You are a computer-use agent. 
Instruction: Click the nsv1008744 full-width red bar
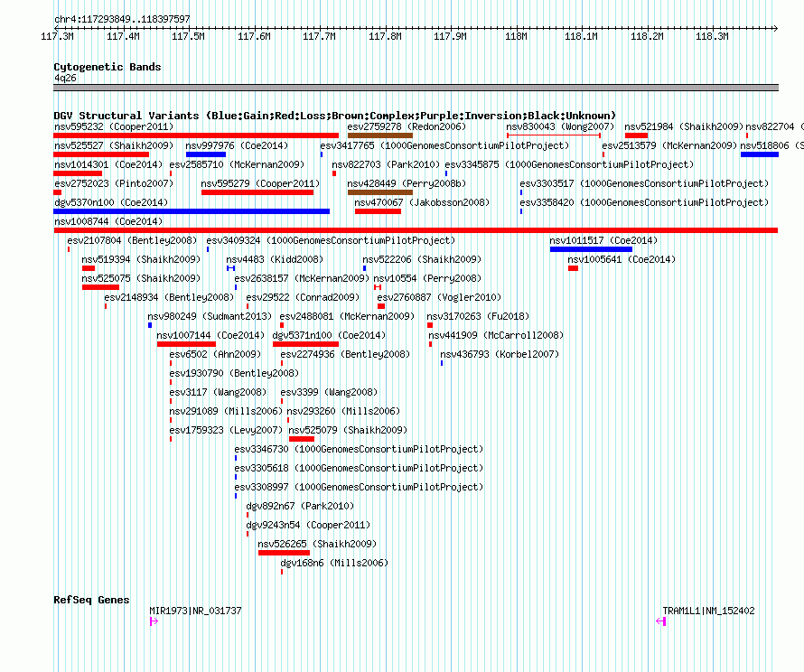[x=416, y=230]
